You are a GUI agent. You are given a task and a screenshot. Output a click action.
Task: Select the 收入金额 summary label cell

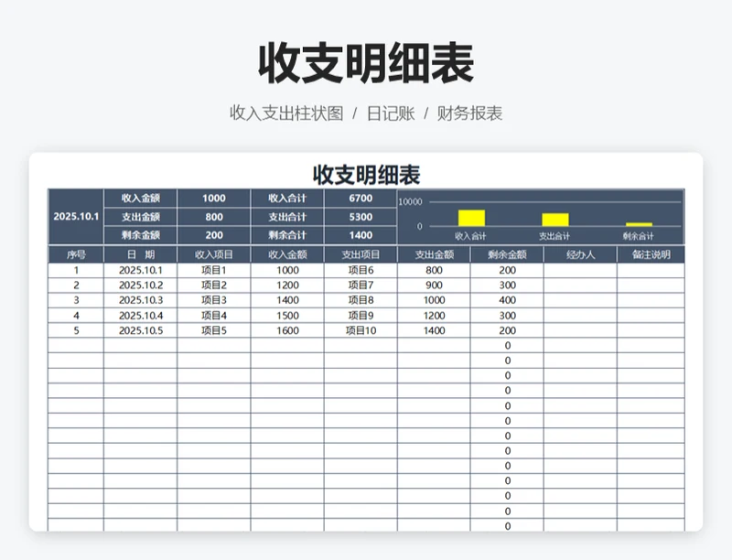coord(141,199)
